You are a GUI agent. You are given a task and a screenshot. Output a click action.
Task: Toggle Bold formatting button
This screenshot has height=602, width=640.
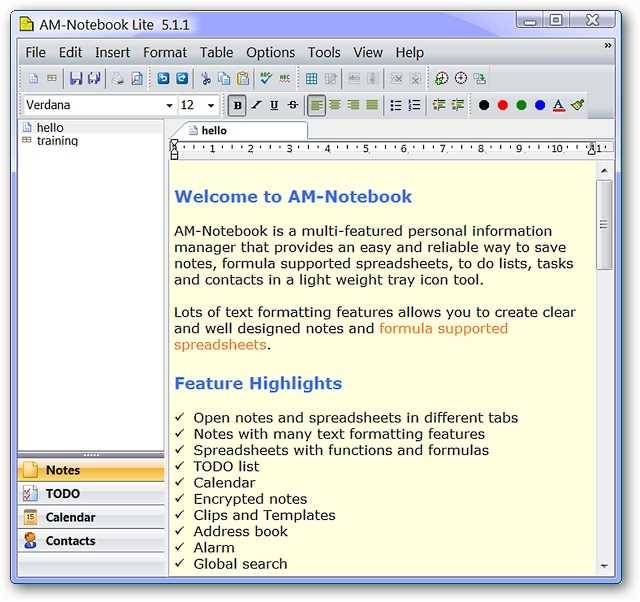click(x=237, y=105)
